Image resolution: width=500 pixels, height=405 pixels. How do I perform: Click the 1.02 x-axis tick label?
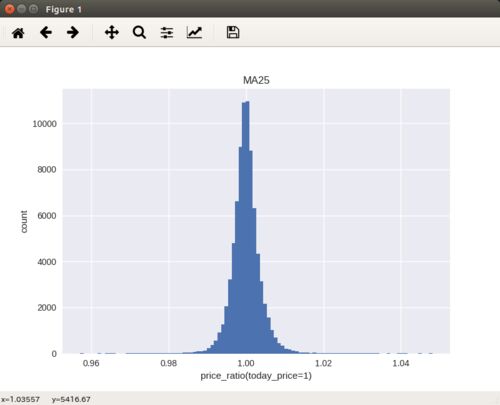(x=323, y=363)
